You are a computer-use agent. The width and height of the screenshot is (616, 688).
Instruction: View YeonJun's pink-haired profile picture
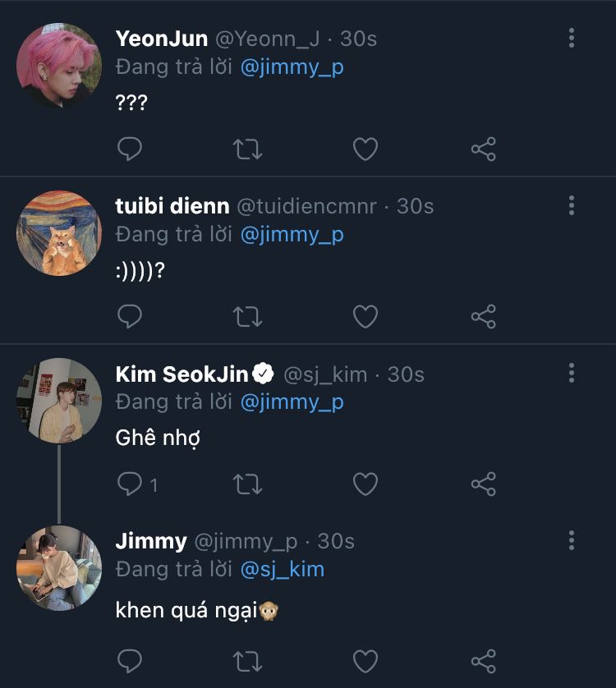pyautogui.click(x=59, y=66)
